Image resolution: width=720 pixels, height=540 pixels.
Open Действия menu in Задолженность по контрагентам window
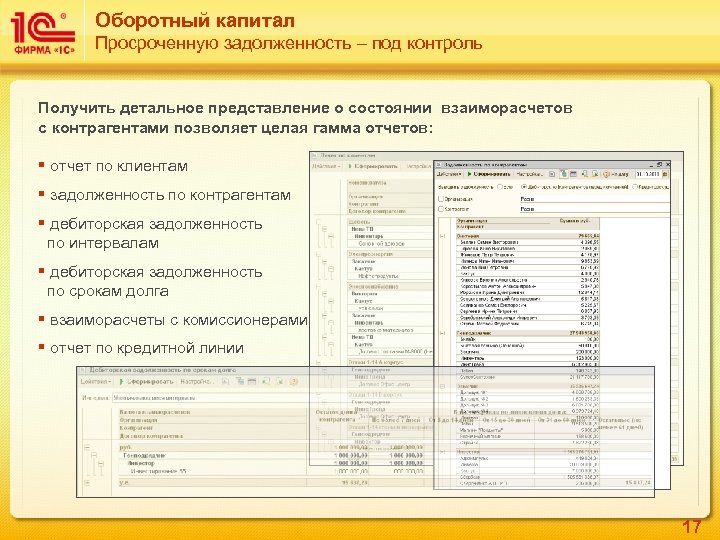click(x=449, y=174)
